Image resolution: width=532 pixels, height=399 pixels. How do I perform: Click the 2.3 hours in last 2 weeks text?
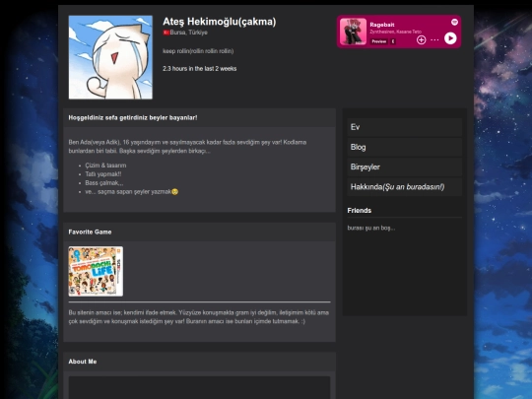(x=199, y=69)
